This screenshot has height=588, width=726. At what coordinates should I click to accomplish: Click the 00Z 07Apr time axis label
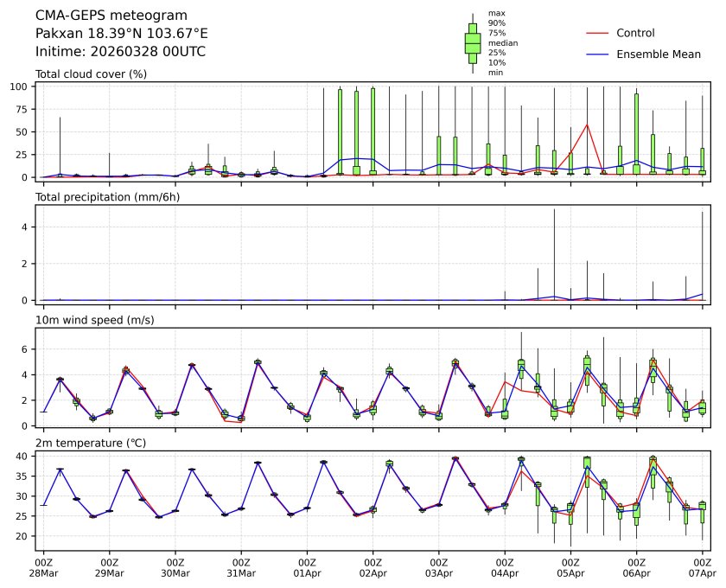coord(702,567)
